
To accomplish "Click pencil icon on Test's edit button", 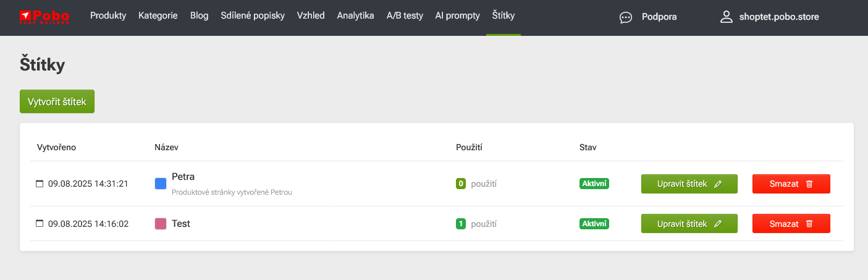I will point(717,224).
